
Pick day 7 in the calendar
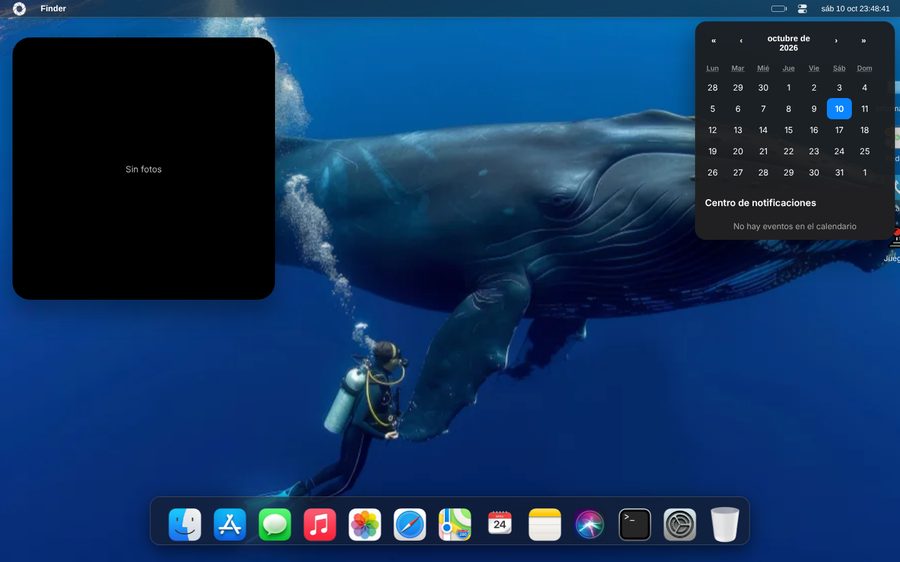point(763,108)
